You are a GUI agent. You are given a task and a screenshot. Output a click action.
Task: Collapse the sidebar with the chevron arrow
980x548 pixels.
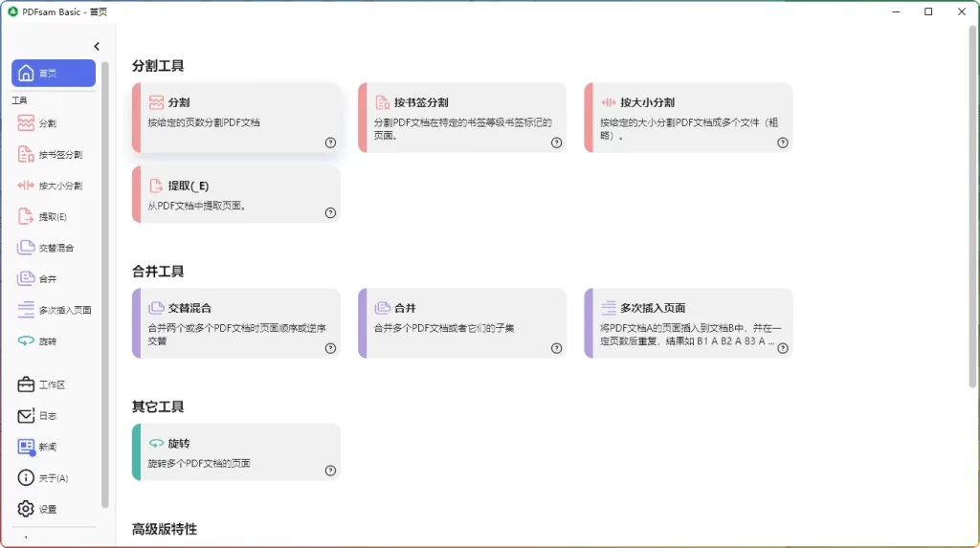[x=97, y=47]
